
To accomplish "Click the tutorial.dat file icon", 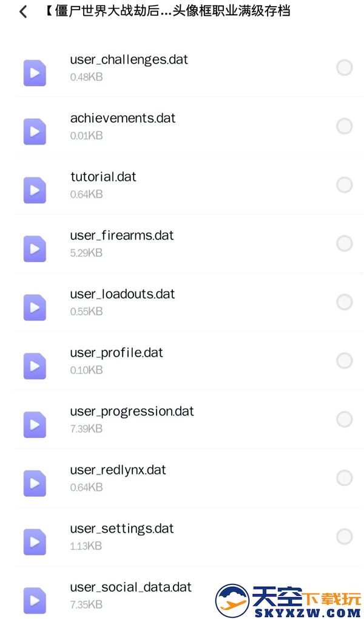I will click(x=35, y=190).
